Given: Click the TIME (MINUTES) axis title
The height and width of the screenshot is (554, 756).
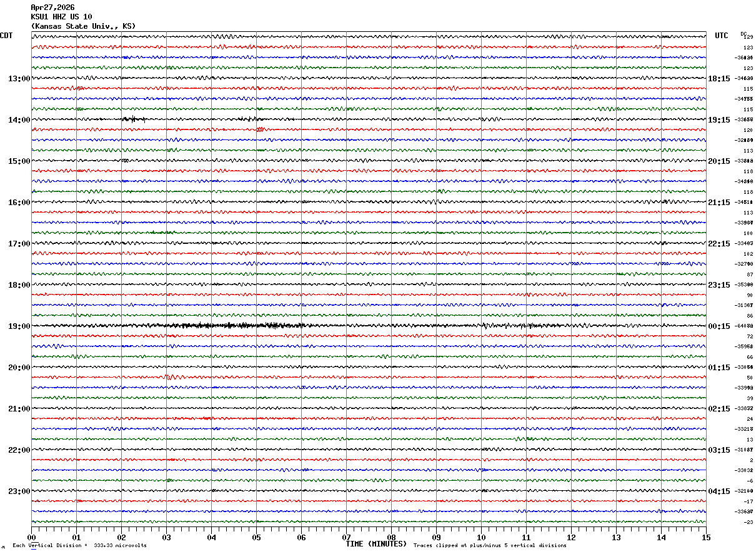Looking at the screenshot, I should (x=376, y=544).
